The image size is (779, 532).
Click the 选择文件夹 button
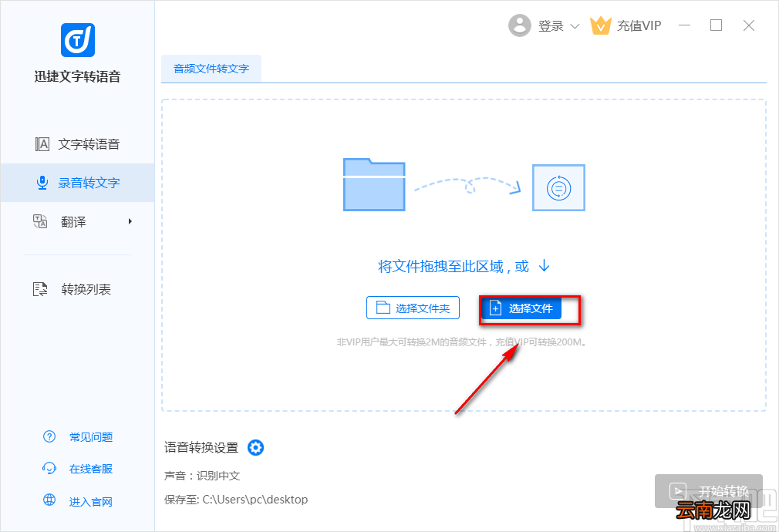point(413,308)
